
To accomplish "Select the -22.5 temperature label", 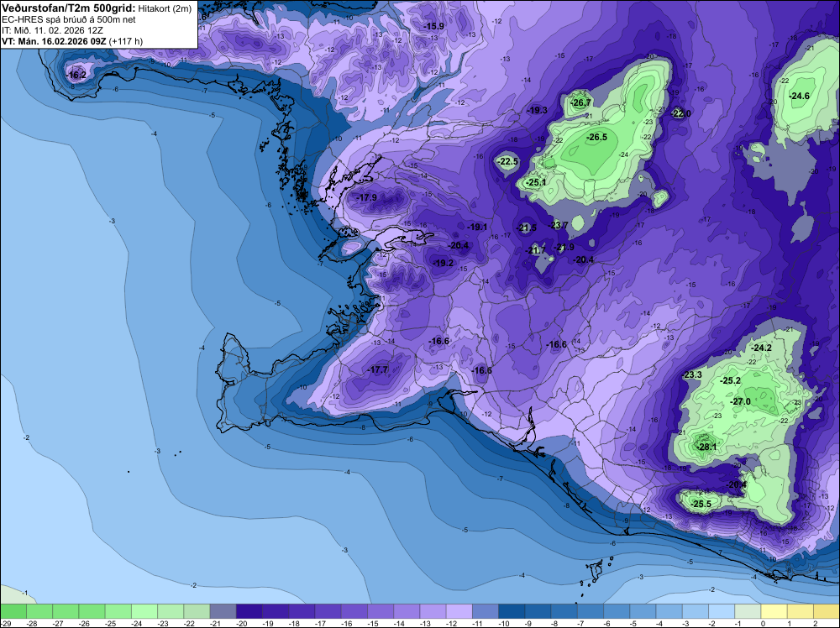I will click(x=508, y=162).
